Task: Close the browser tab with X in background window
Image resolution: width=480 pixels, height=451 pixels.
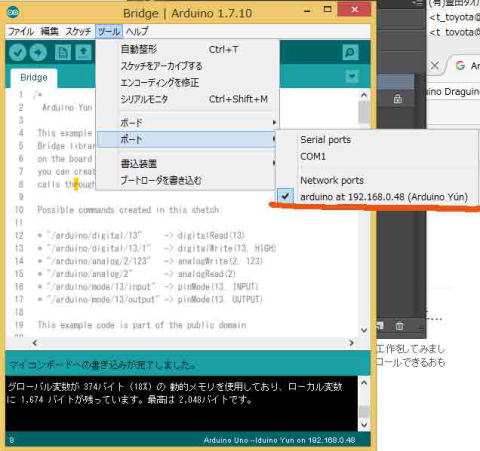Action: [x=435, y=66]
